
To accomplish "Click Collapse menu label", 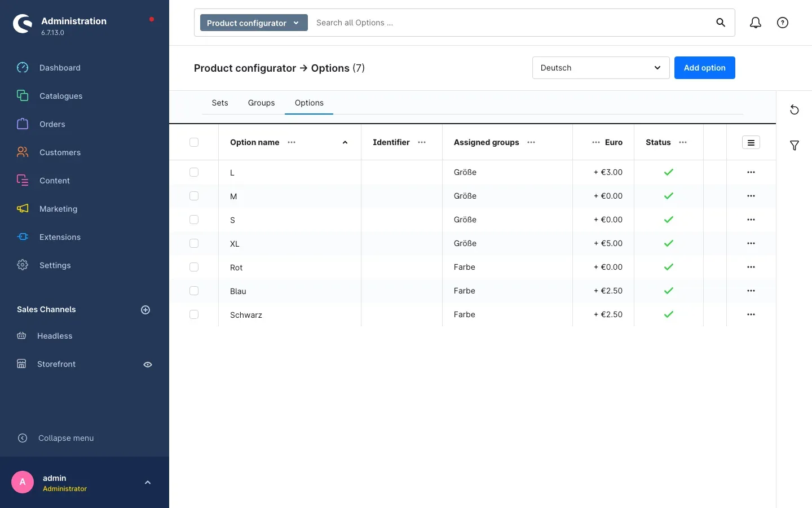I will pyautogui.click(x=66, y=438).
